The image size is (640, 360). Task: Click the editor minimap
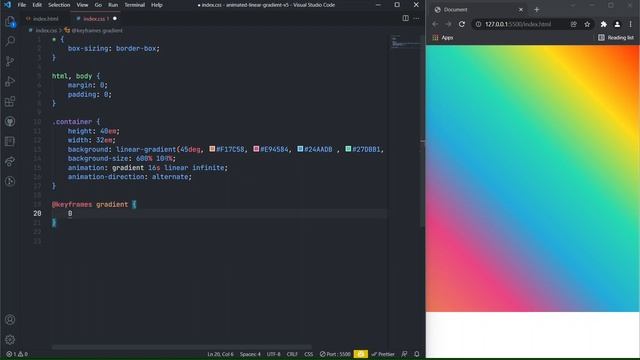point(404,42)
